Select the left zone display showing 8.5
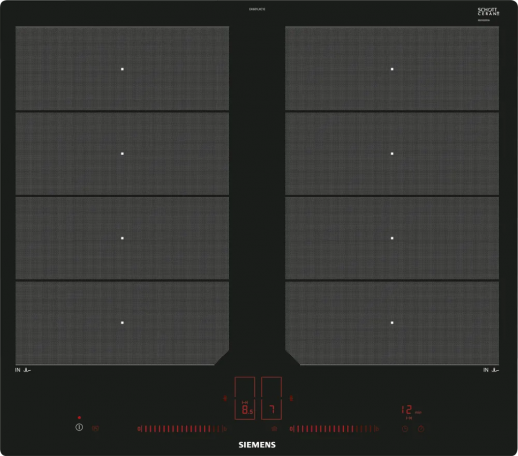518x456 pixels. 245,398
